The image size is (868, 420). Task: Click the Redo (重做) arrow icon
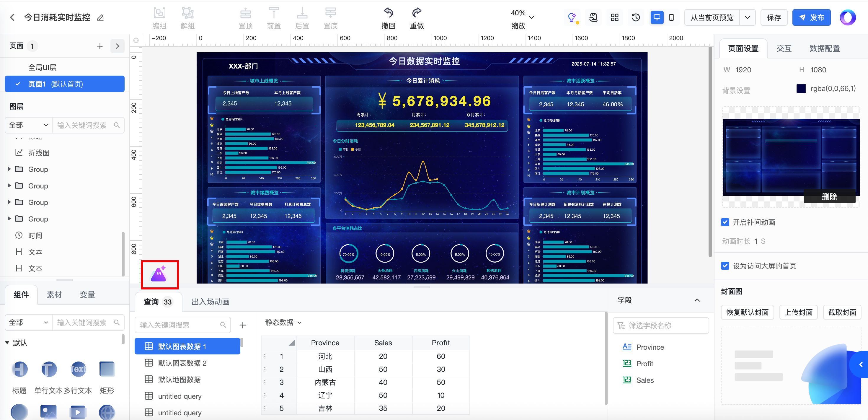417,13
